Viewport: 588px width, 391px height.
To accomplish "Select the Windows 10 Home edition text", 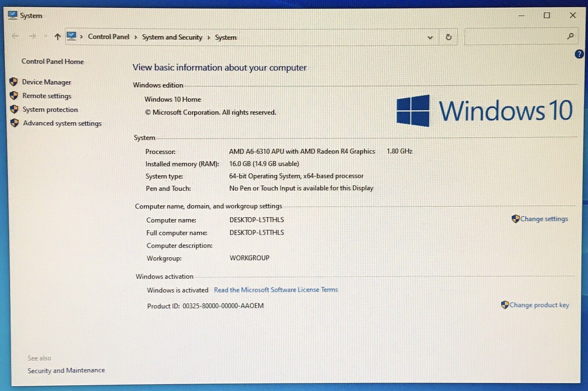I will (x=173, y=99).
